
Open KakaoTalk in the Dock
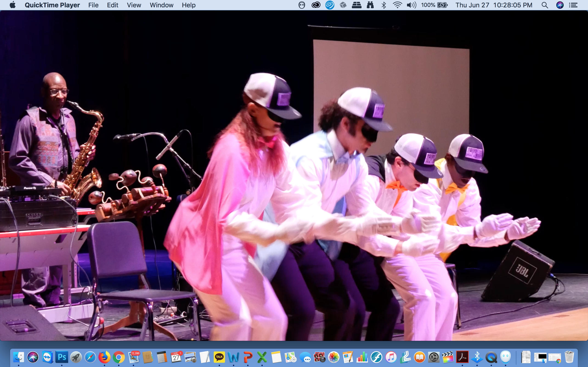click(x=219, y=357)
